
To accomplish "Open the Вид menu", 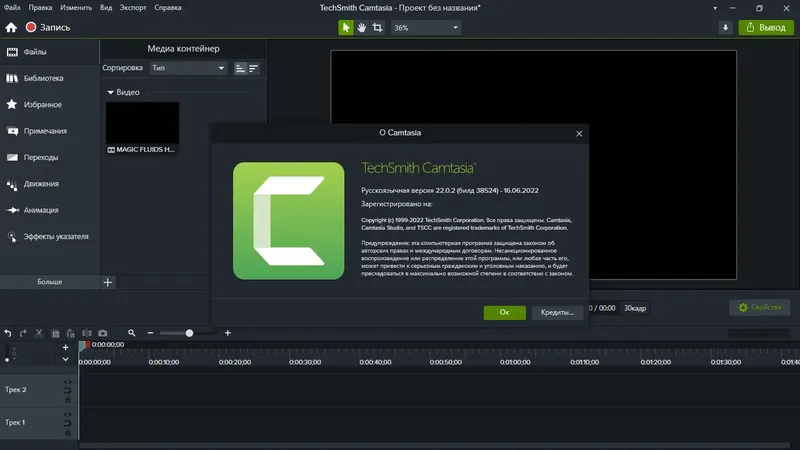I will click(106, 8).
